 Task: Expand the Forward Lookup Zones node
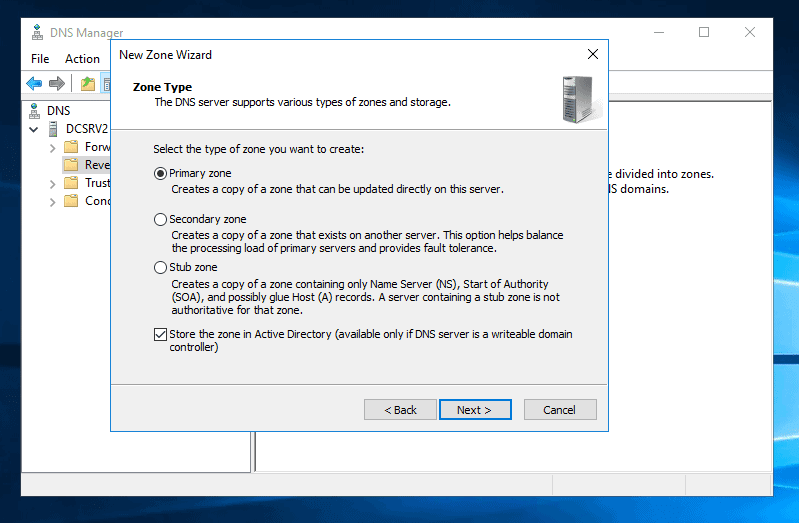pyautogui.click(x=52, y=148)
